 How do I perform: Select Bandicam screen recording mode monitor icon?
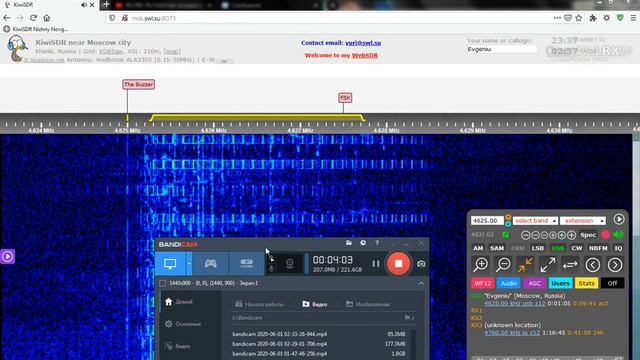(170, 264)
